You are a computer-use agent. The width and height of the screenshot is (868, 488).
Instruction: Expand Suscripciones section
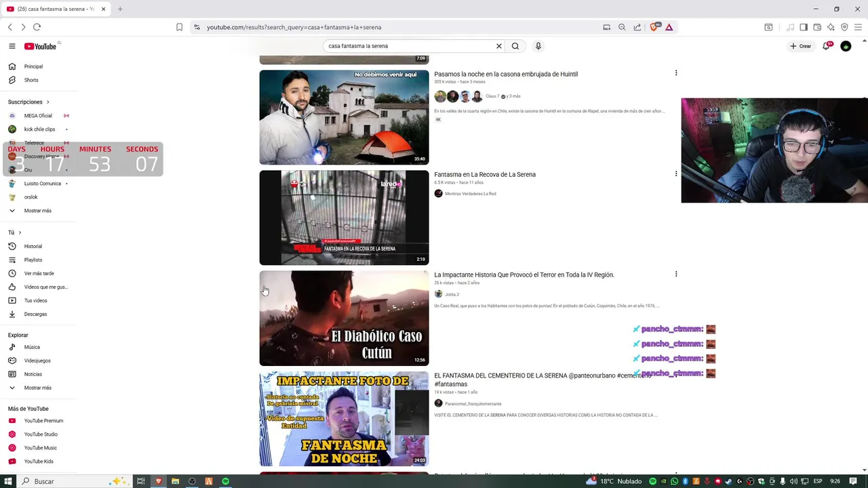pyautogui.click(x=28, y=102)
